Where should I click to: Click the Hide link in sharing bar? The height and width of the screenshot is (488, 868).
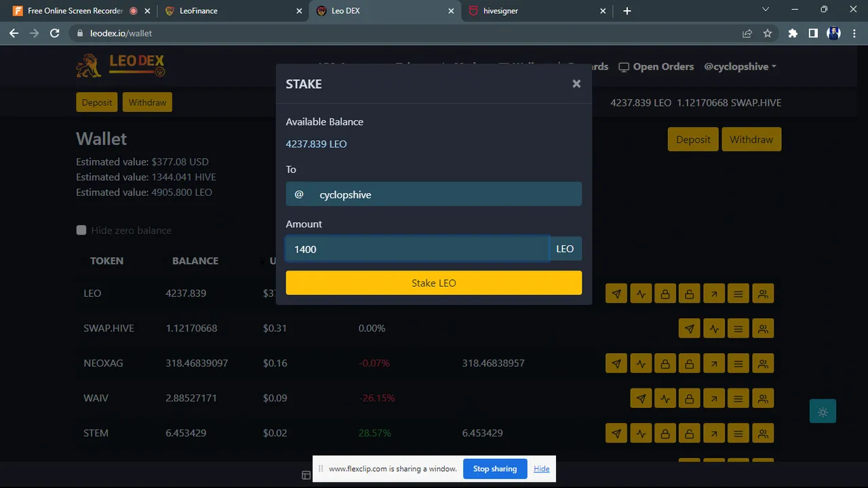[x=541, y=468]
